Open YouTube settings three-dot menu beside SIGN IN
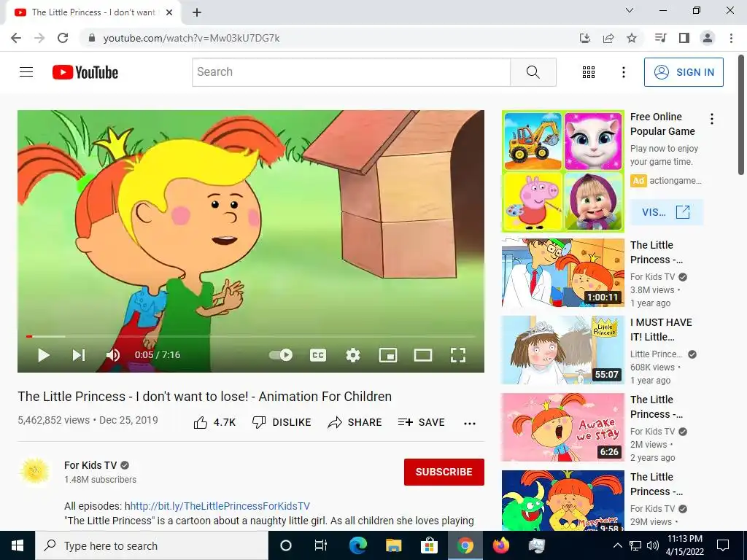Image resolution: width=747 pixels, height=560 pixels. click(x=623, y=72)
